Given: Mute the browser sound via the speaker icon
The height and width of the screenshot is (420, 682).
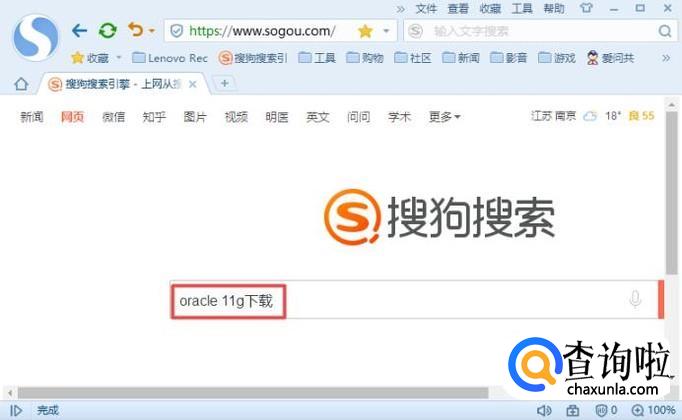Looking at the screenshot, I should pyautogui.click(x=544, y=410).
